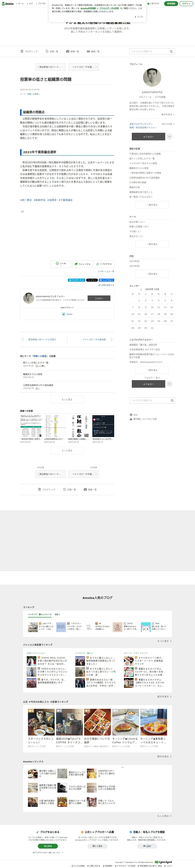Screen dimensions: 195x868
Task: Share via the Facebook シェアする button
Action: [x=107, y=280]
